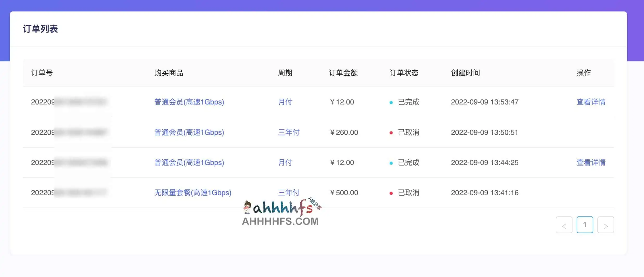This screenshot has width=644, height=277.
Task: Click the blue status dot beside first 已完成
Action: pos(391,102)
